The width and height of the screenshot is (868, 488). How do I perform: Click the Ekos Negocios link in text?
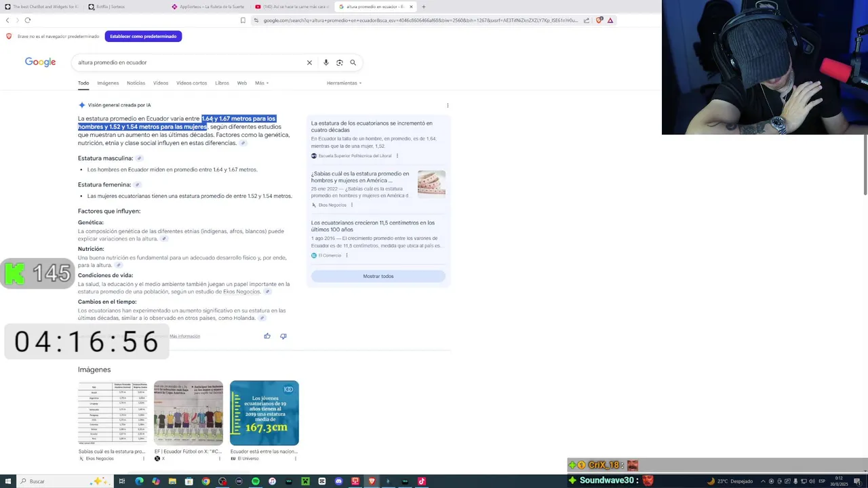(241, 291)
